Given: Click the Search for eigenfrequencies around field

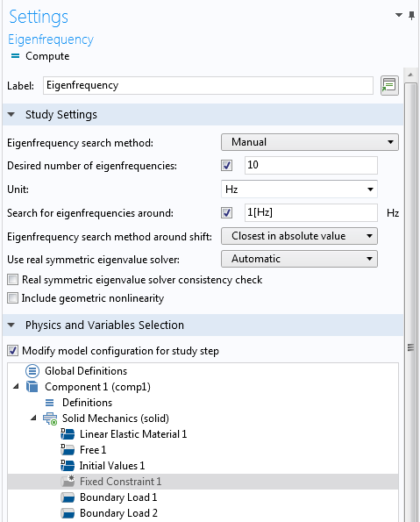Looking at the screenshot, I should (x=311, y=212).
